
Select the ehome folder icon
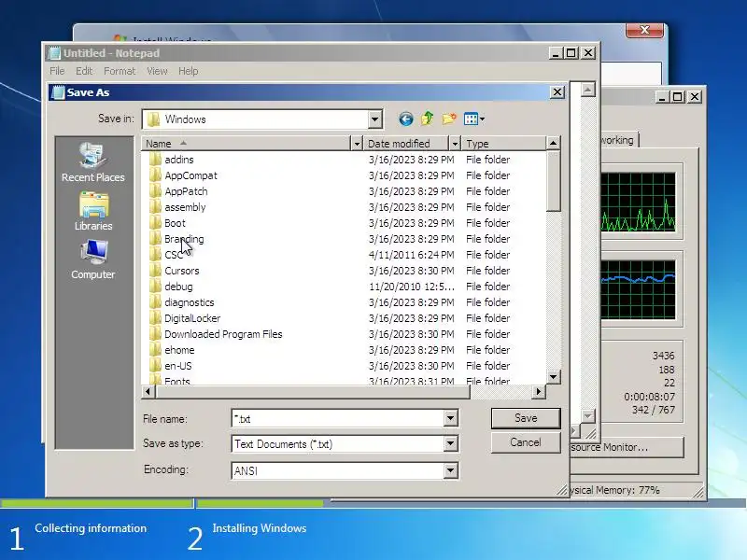click(155, 349)
